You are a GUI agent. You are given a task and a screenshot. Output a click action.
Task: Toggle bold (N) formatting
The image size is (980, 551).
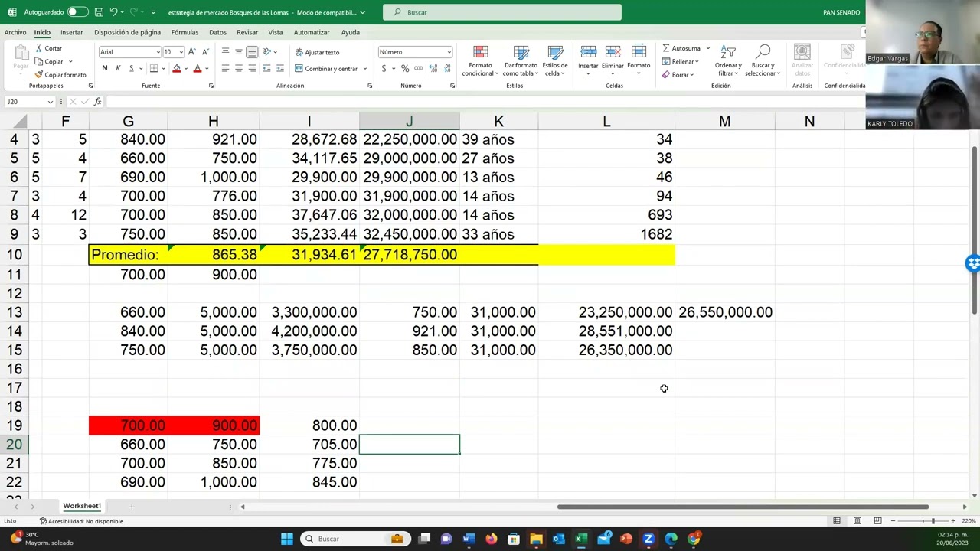105,68
